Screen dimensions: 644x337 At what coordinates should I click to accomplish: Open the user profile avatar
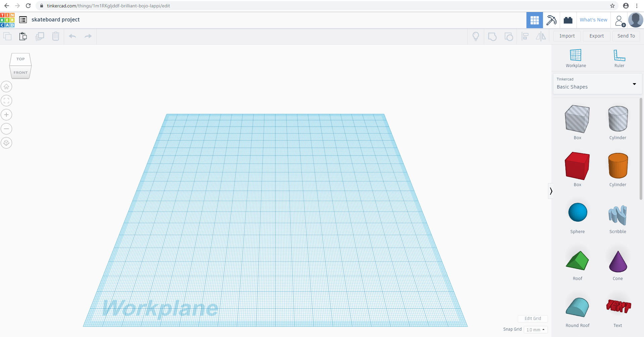pyautogui.click(x=636, y=20)
